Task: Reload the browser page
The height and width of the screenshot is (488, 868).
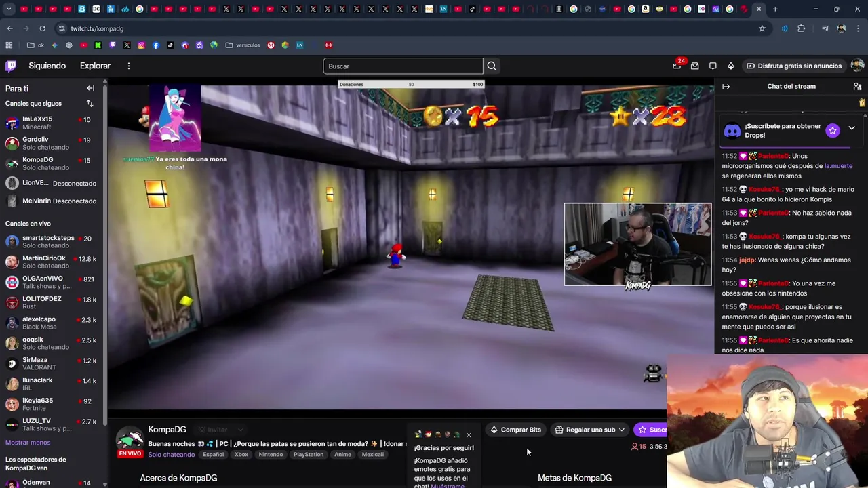Action: click(x=42, y=28)
